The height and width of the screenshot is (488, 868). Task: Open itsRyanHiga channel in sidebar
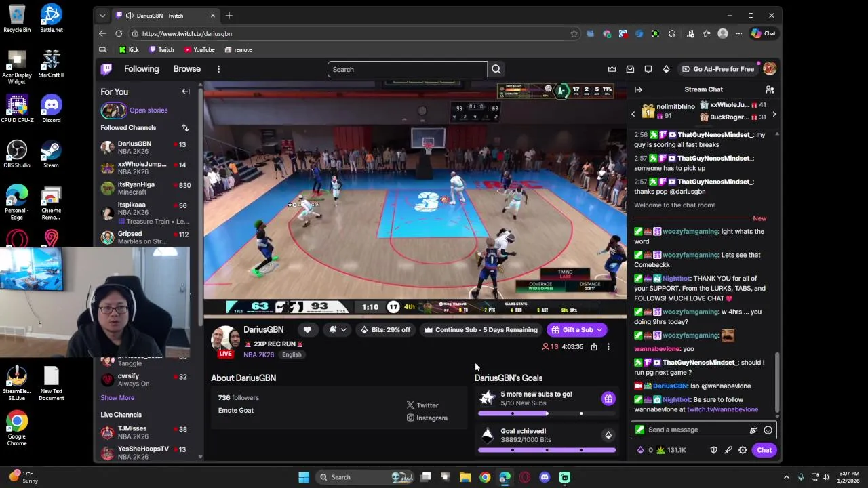point(146,188)
